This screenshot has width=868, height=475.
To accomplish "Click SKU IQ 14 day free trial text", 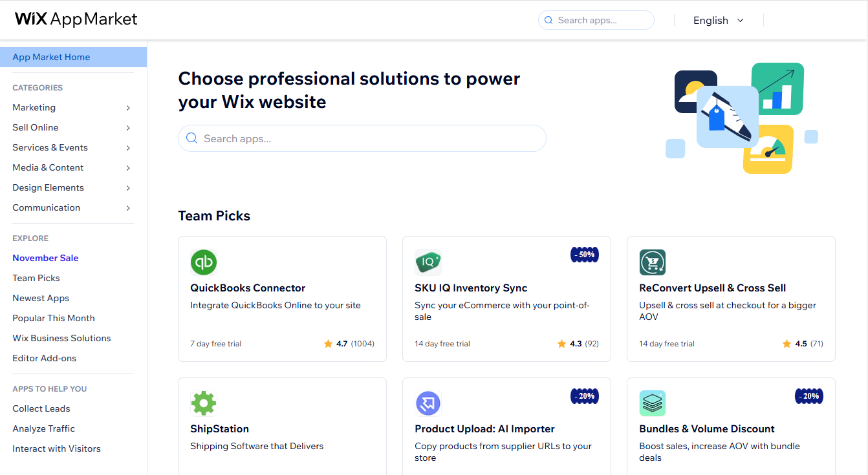I will [442, 344].
